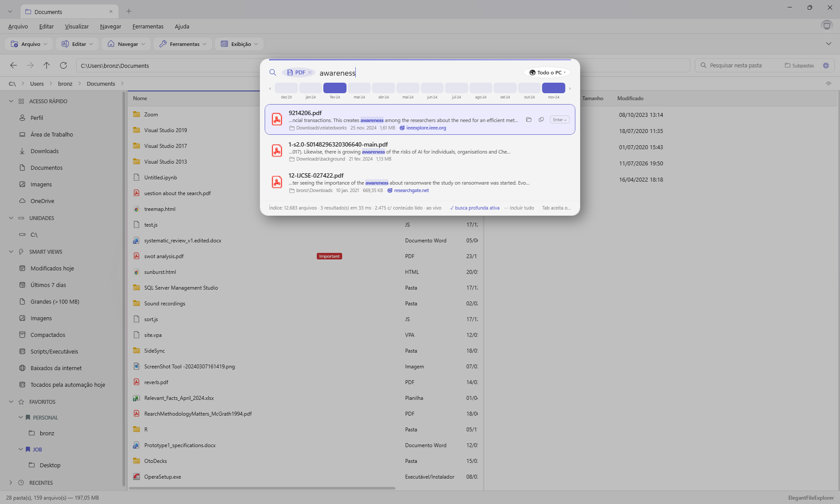The width and height of the screenshot is (840, 504).
Task: Select 1-s2.0-S0148296320306640-main.pdf search result
Action: 420,151
